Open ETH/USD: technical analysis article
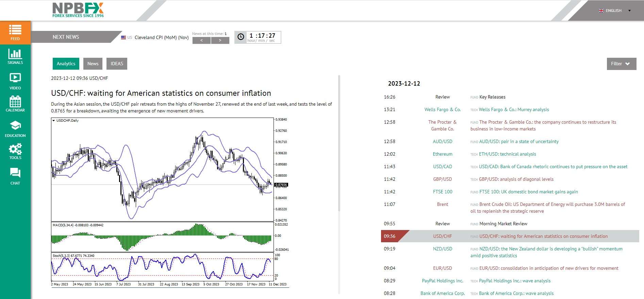This screenshot has height=299, width=644. pyautogui.click(x=507, y=154)
